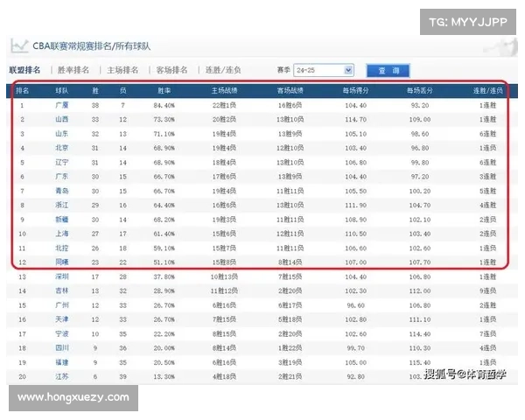
Task: Open the 深圳 team link
Action: (x=62, y=276)
